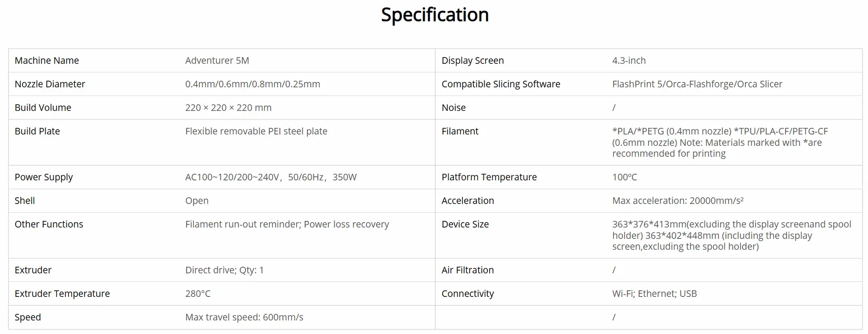Click the 0.4mm/0.6mm/0.8mm/0.25mm nozzle value
The height and width of the screenshot is (334, 868).
coord(253,84)
